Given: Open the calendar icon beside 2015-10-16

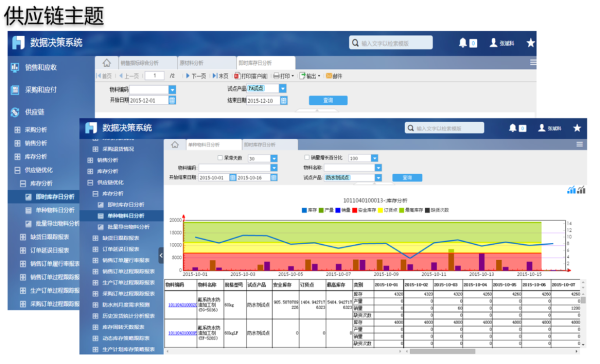Looking at the screenshot, I should 274,178.
